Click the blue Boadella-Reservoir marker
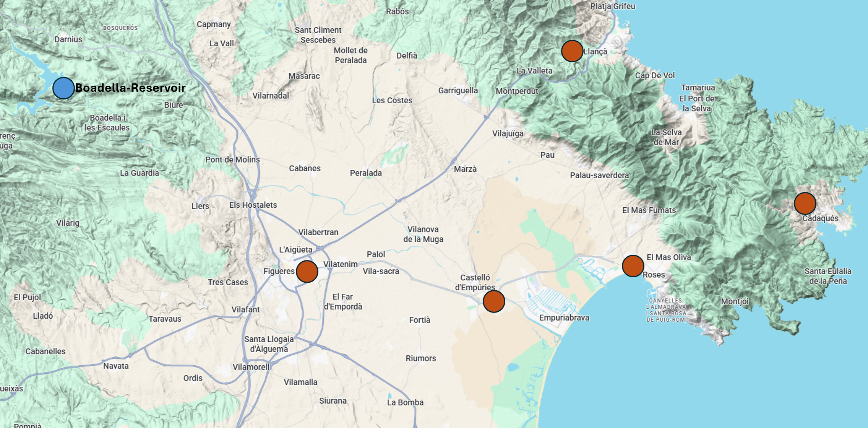Screen dimensions: 868x428 click(x=63, y=88)
